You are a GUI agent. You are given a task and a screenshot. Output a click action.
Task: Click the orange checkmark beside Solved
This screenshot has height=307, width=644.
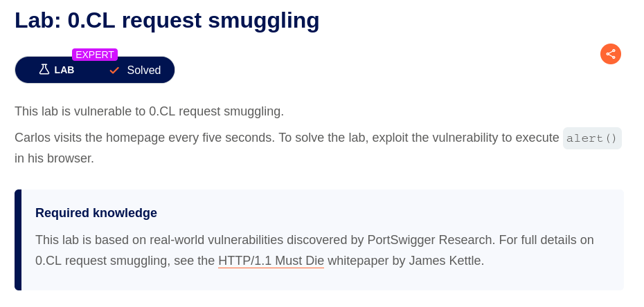114,70
